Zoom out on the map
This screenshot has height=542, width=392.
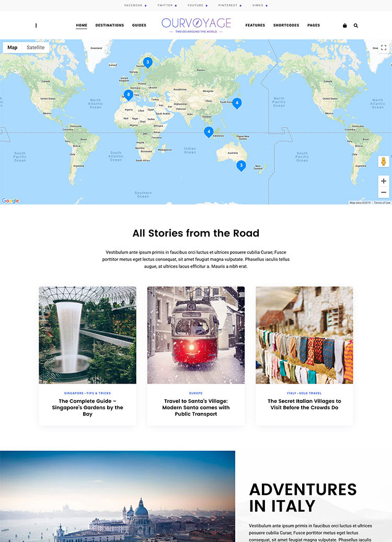pos(384,192)
